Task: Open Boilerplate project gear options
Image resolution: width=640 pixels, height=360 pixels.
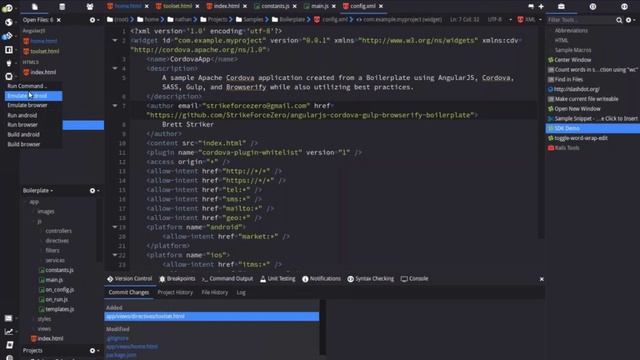Action: pos(93,191)
